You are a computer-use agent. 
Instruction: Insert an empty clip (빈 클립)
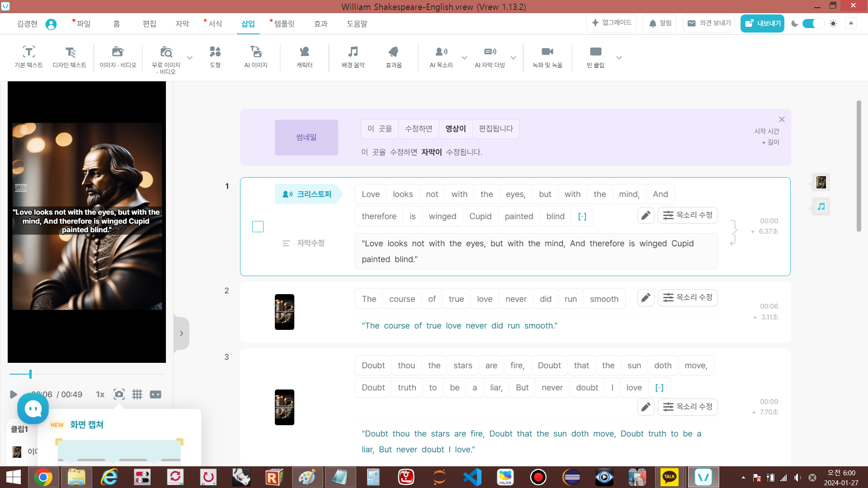coord(595,57)
